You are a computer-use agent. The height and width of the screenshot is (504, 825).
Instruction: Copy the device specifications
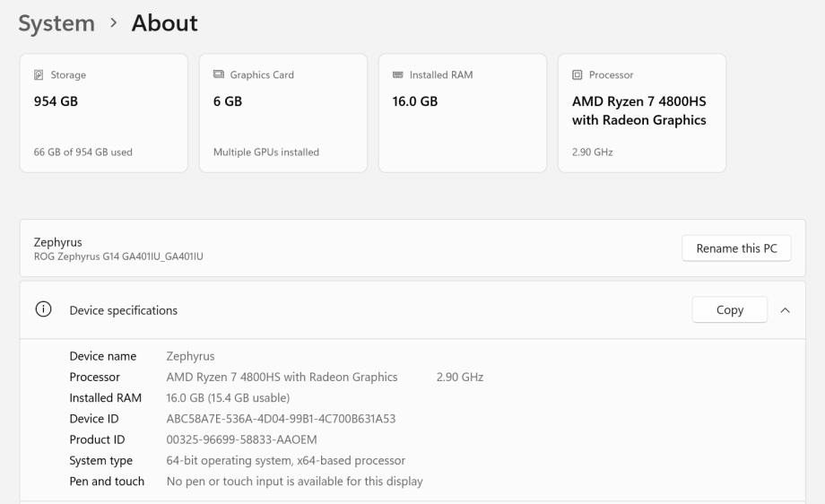pyautogui.click(x=729, y=310)
